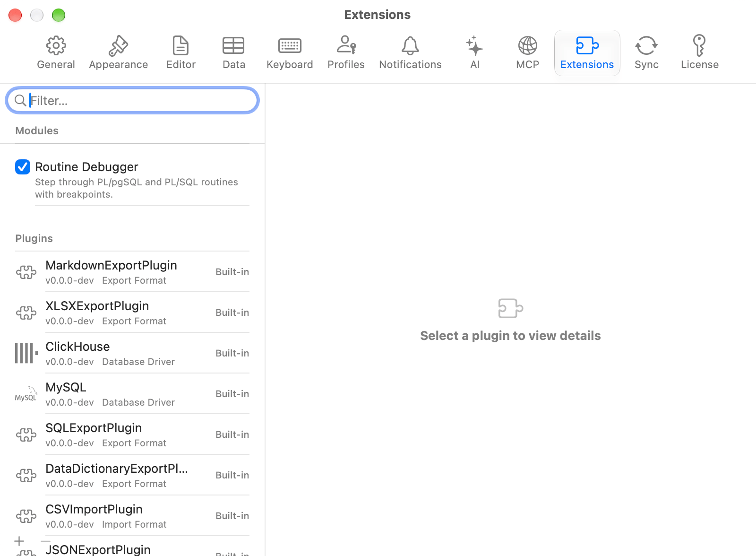Switch to the Editor tab label
Viewport: 756px width, 556px height.
[180, 64]
